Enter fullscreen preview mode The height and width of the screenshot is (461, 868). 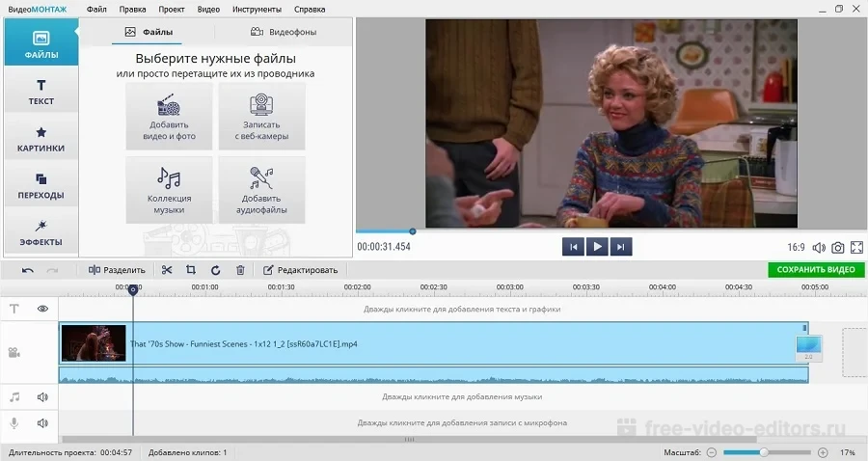coord(856,248)
